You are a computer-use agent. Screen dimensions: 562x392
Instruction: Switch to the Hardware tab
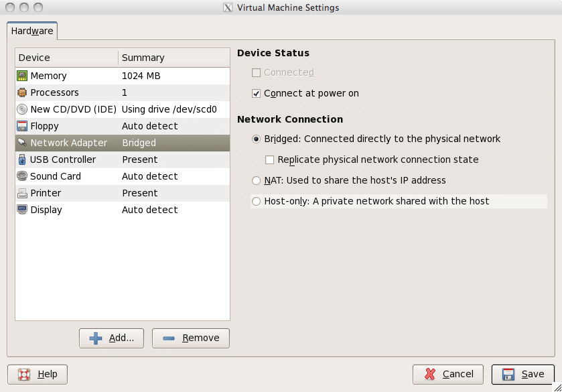pyautogui.click(x=32, y=31)
